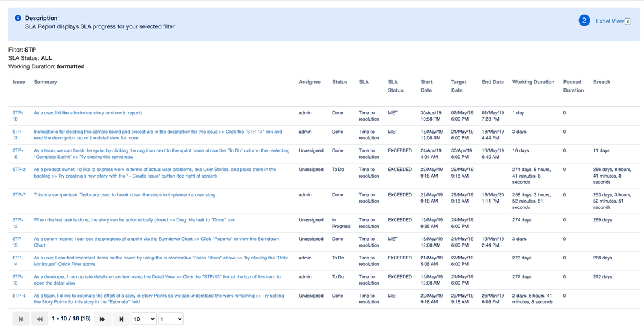Screen dimensions: 644x335
Task: Click the Working Duration column header
Action: click(x=533, y=82)
